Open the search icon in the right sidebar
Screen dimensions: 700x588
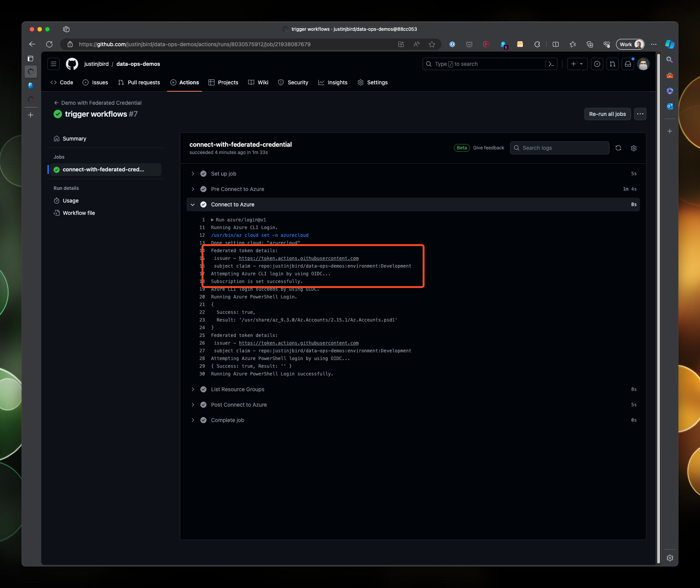click(x=670, y=60)
